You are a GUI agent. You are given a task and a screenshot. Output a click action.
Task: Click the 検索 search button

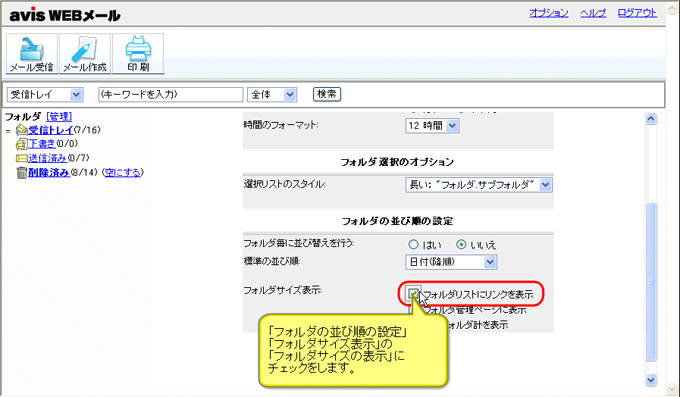327,94
